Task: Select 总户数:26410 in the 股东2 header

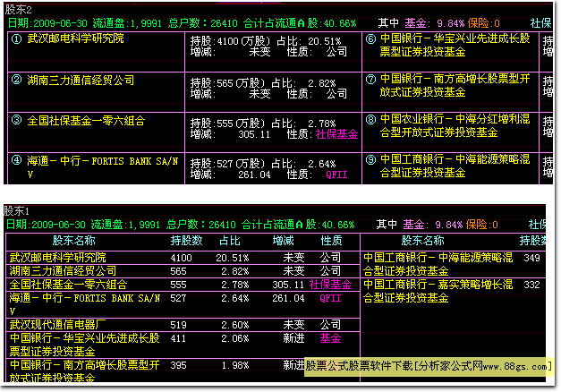Action: 203,23
